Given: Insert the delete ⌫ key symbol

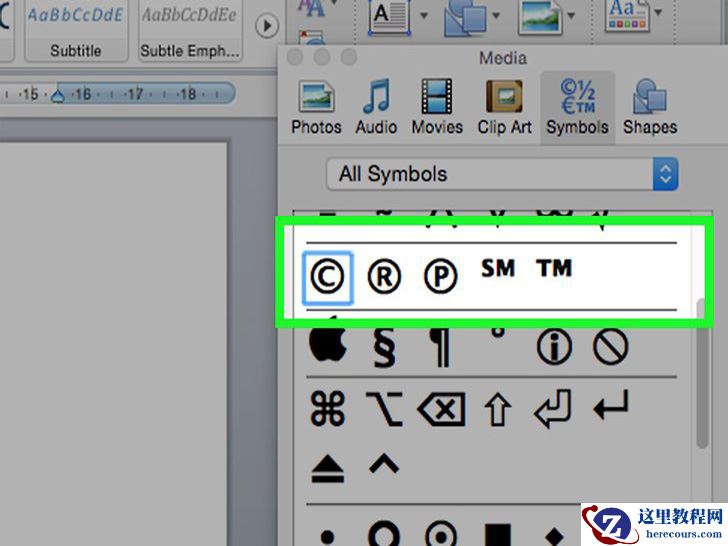Looking at the screenshot, I should (441, 410).
